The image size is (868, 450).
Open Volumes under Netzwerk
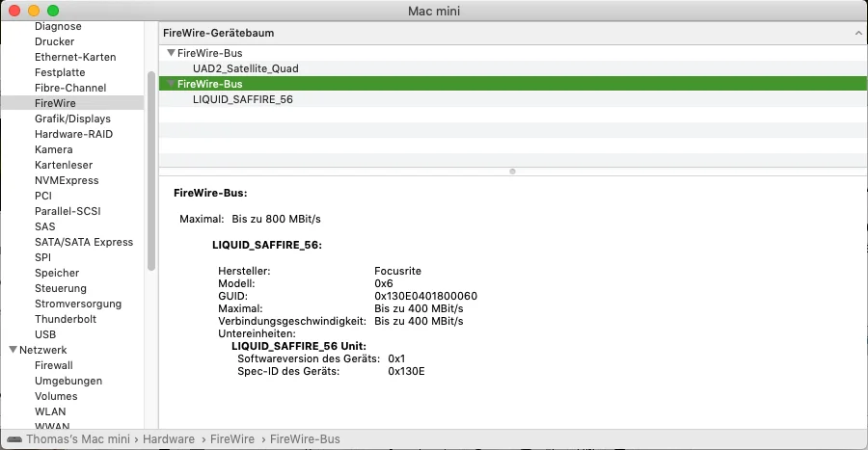56,396
